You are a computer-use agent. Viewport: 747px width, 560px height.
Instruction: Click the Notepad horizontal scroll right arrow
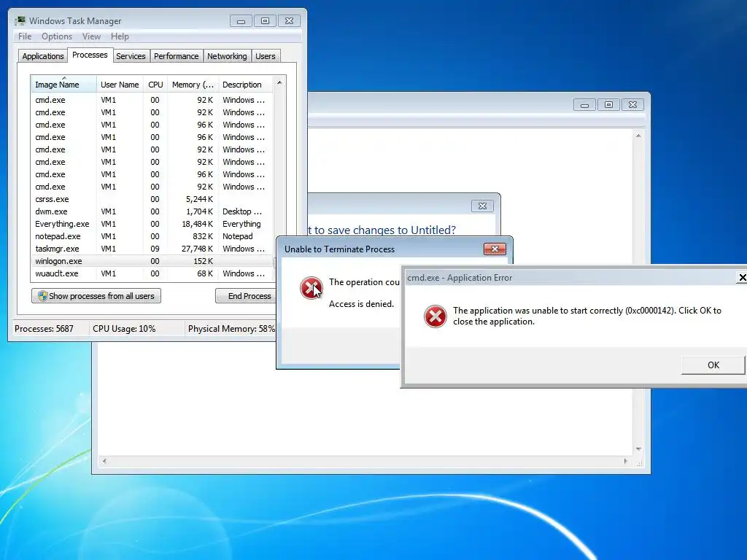click(x=625, y=461)
